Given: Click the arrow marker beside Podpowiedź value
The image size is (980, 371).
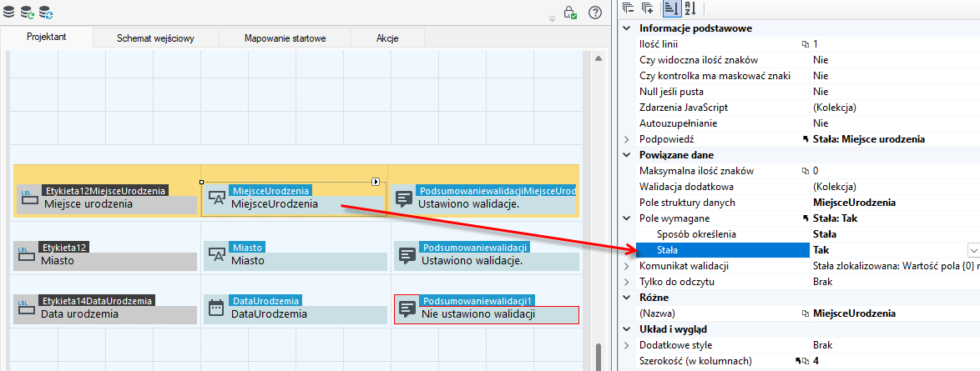Looking at the screenshot, I should tap(805, 139).
